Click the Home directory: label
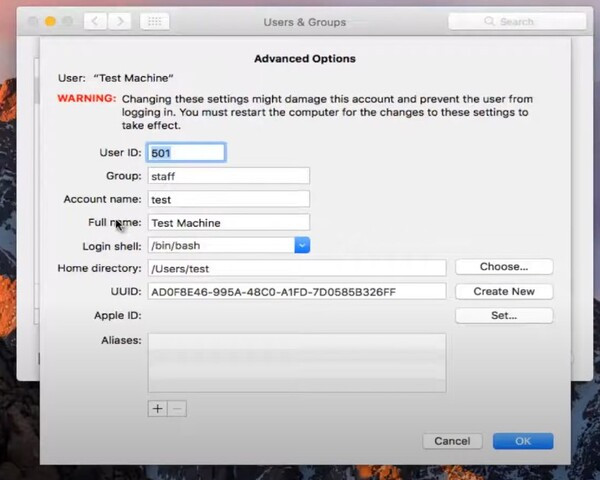This screenshot has height=480, width=600. click(99, 268)
